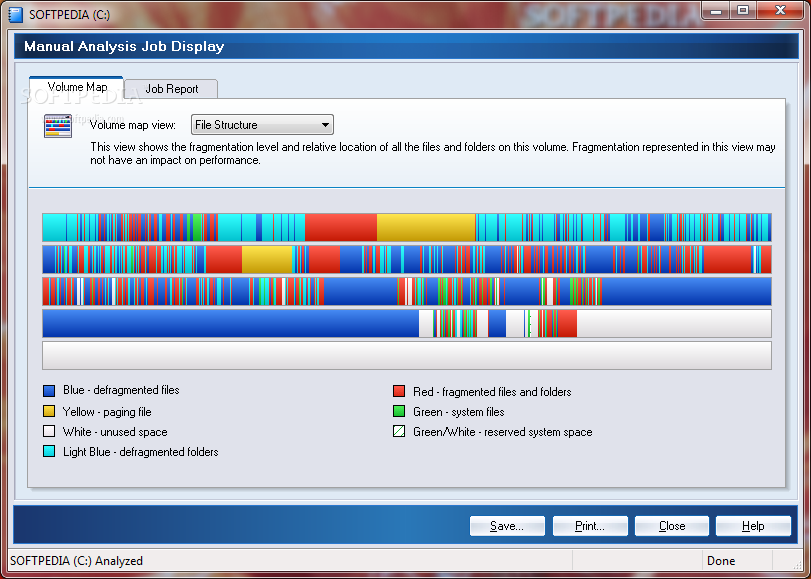Click the Print... button

pos(590,526)
